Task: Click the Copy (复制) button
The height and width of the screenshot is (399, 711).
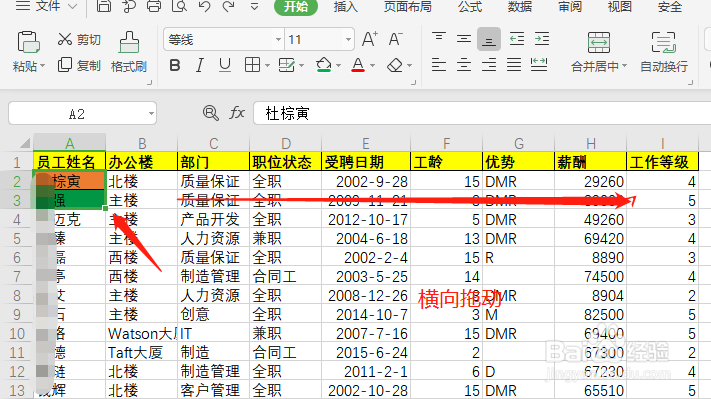Action: pyautogui.click(x=79, y=66)
